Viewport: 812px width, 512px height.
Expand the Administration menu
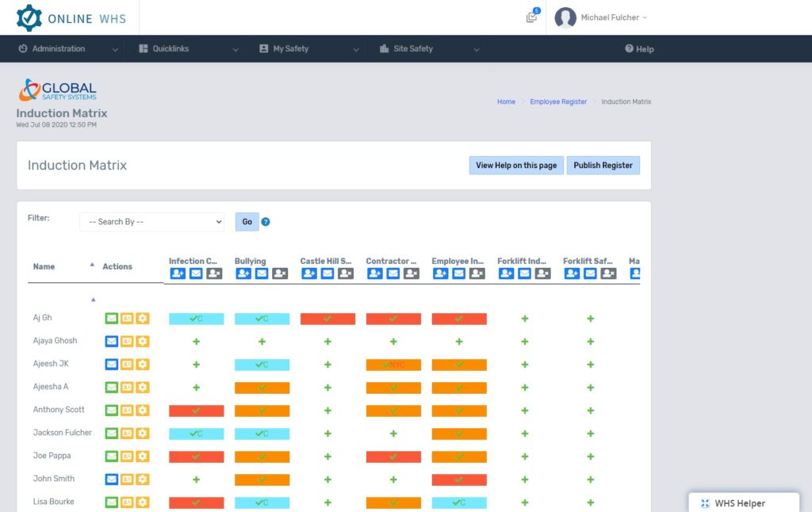pyautogui.click(x=68, y=49)
